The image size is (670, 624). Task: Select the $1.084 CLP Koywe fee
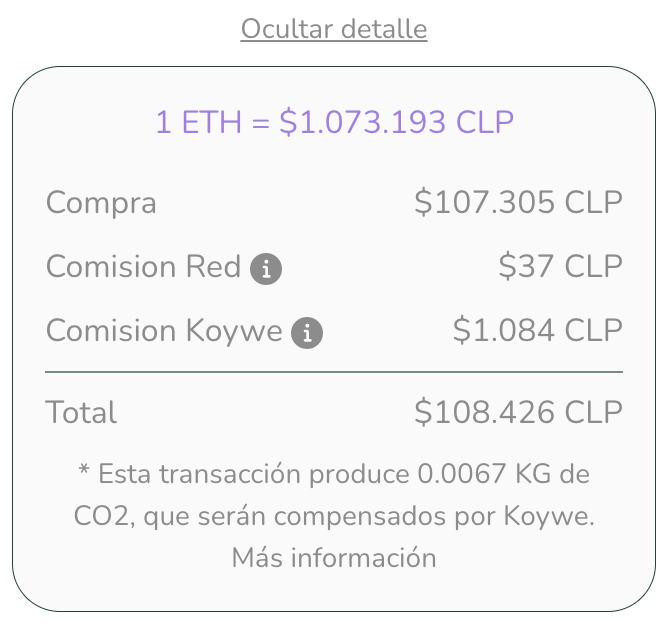point(537,332)
